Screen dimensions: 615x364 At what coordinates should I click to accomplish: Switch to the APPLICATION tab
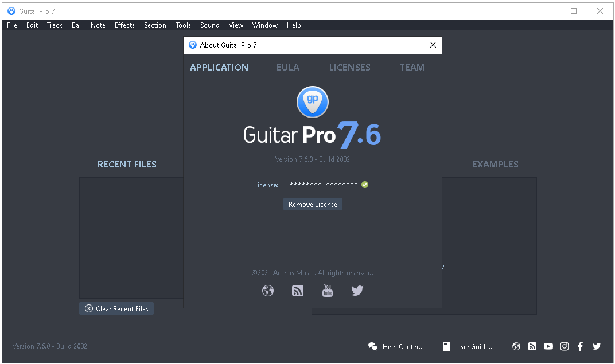[x=219, y=68]
